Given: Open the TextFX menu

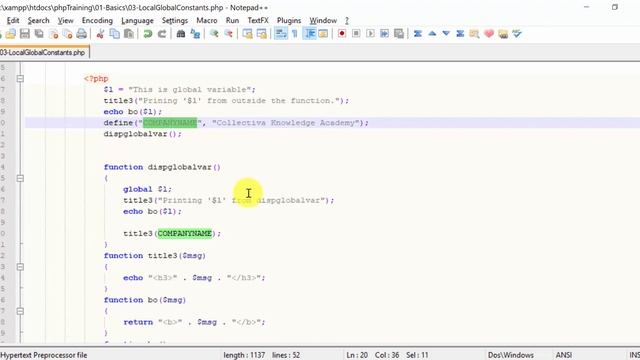Looking at the screenshot, I should [x=258, y=20].
